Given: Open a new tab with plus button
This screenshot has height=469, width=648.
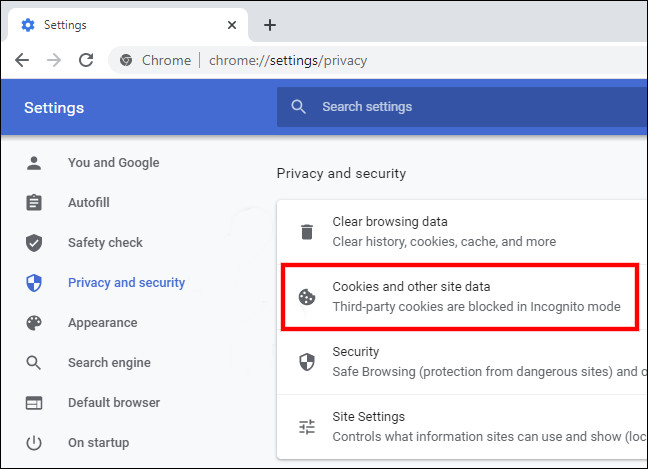Looking at the screenshot, I should (x=270, y=25).
